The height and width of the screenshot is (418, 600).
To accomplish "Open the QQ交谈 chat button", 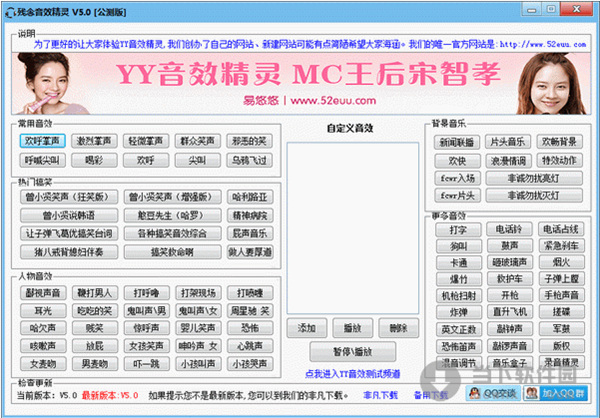I will (493, 393).
